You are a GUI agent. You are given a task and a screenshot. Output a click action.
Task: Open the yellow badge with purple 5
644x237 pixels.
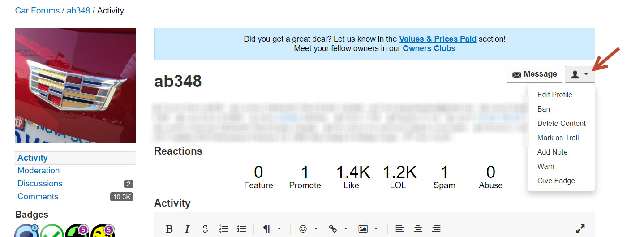[102, 231]
